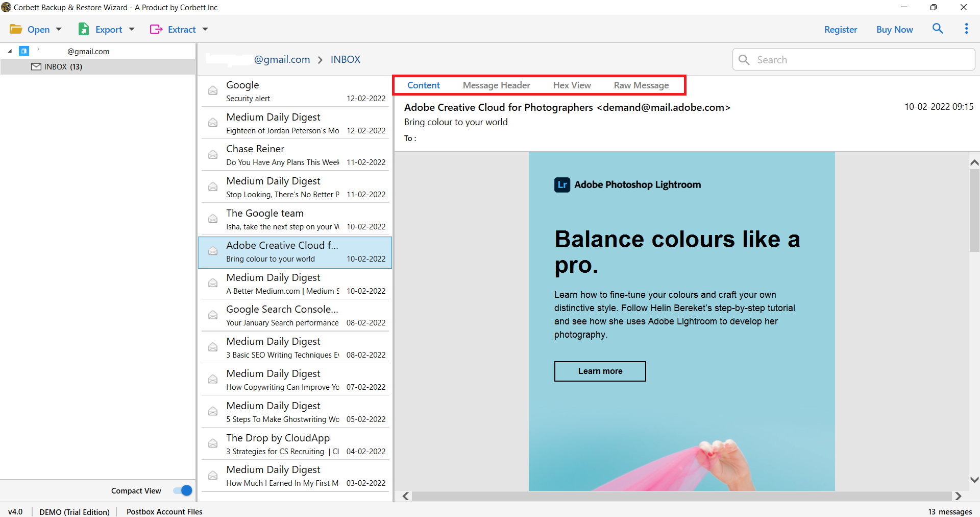The width and height of the screenshot is (980, 517).
Task: Click the Register link
Action: click(841, 29)
